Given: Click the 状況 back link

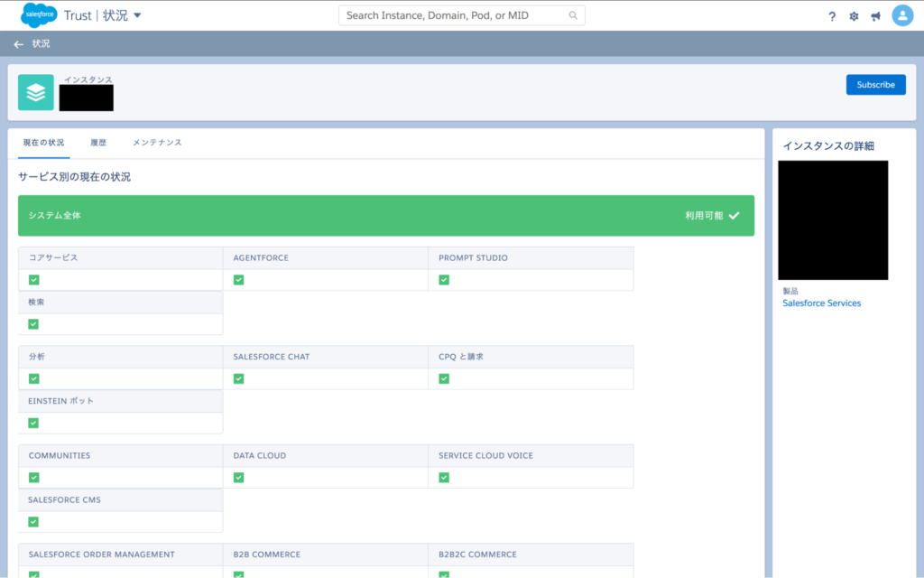Looking at the screenshot, I should [42, 43].
